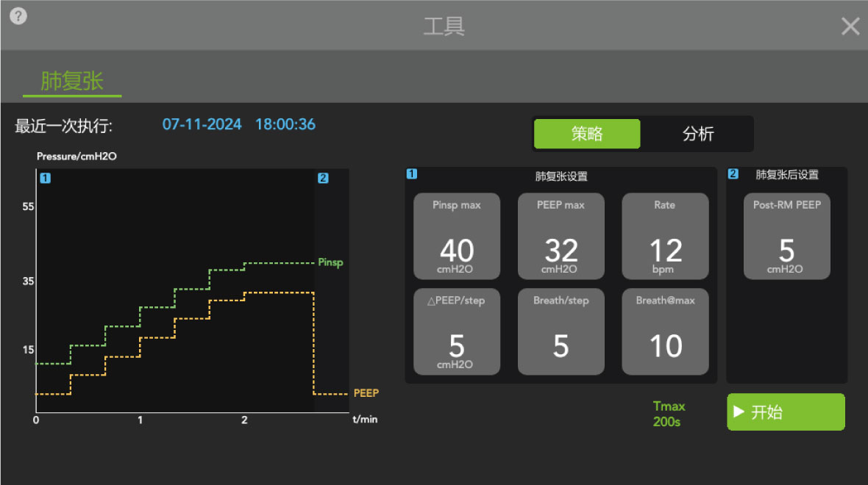Click marker 2 icon in the pressure graph
Image resolution: width=868 pixels, height=485 pixels.
tap(323, 178)
